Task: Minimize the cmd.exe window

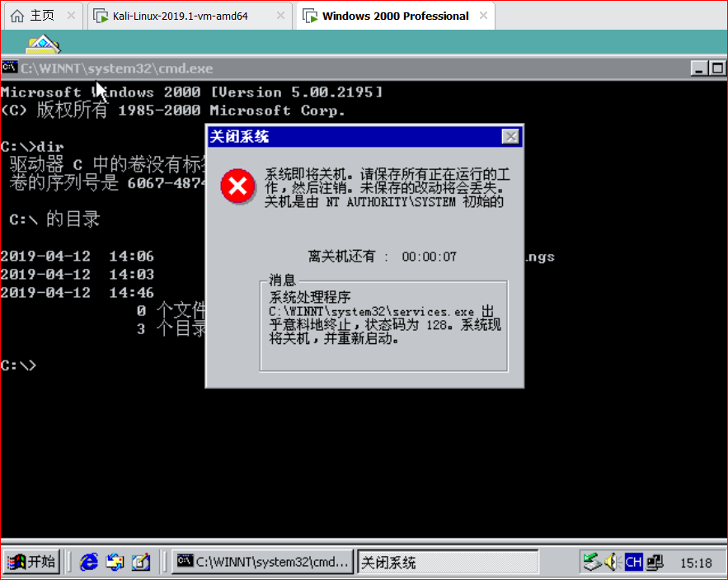Action: pos(699,68)
